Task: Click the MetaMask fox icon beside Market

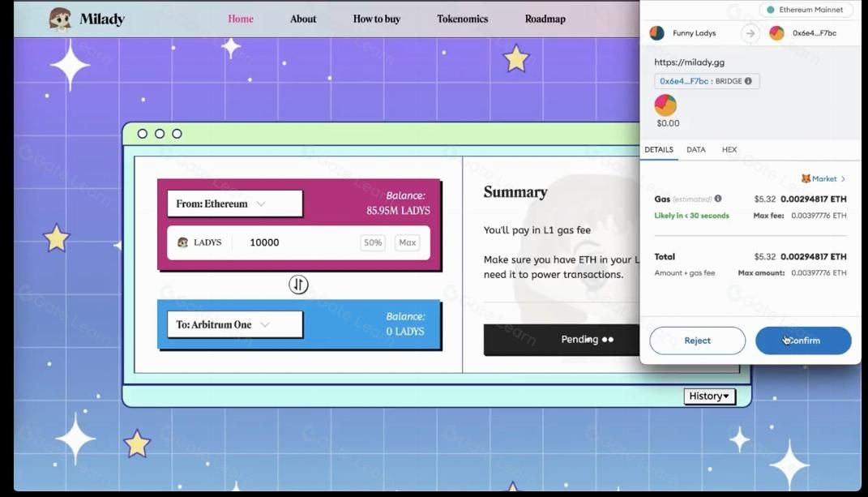Action: coord(806,178)
